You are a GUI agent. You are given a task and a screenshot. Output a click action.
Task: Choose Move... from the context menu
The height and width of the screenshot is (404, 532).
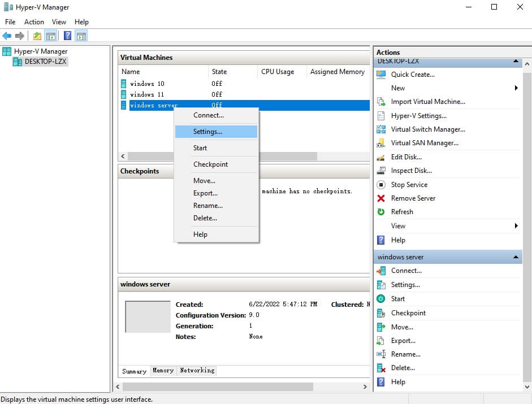click(x=216, y=181)
